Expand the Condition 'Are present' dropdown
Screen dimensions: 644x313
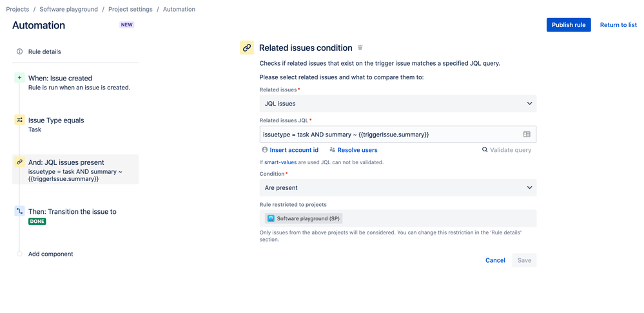pos(398,187)
